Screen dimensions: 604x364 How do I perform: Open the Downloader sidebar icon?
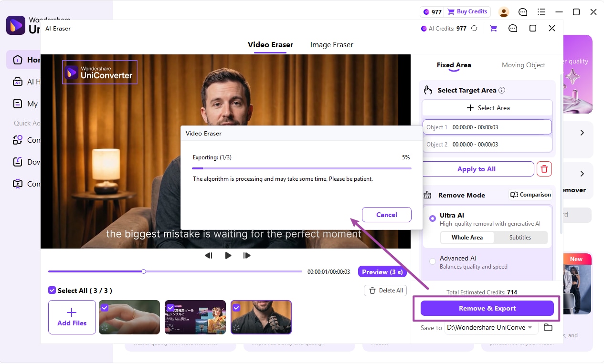pos(18,162)
